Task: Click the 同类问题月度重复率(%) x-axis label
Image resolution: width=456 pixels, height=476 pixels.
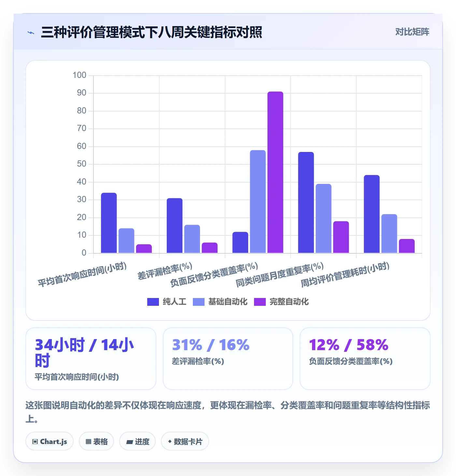Action: click(280, 275)
